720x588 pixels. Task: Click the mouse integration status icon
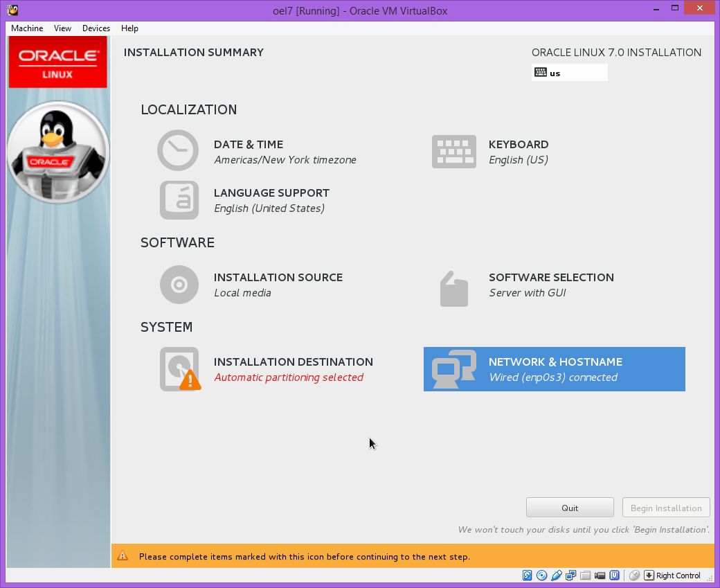(x=634, y=575)
